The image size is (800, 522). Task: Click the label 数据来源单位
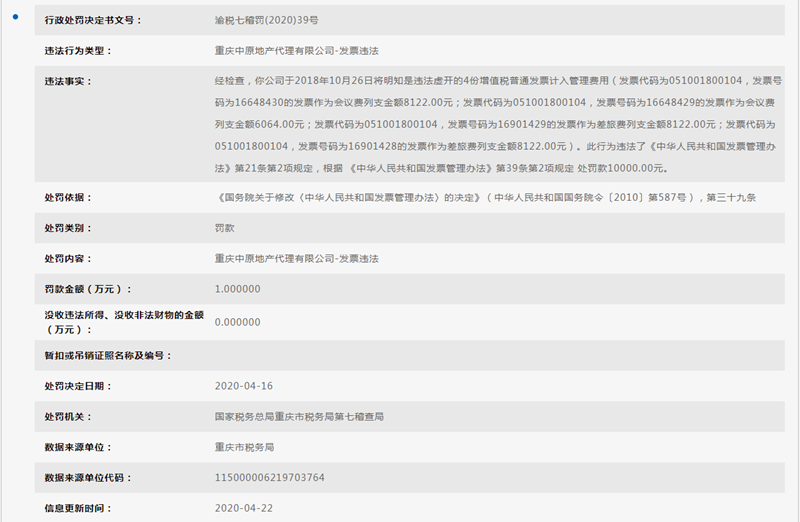pyautogui.click(x=78, y=448)
